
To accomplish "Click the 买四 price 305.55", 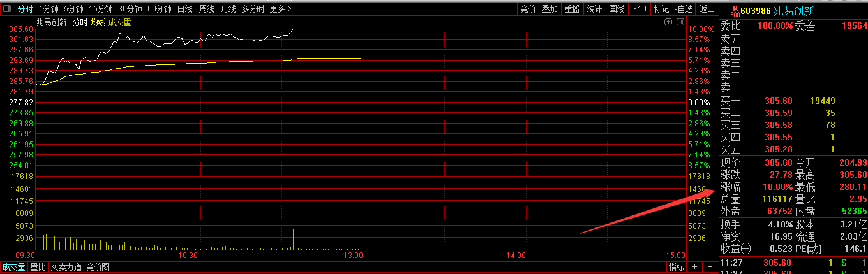I will pos(778,137).
